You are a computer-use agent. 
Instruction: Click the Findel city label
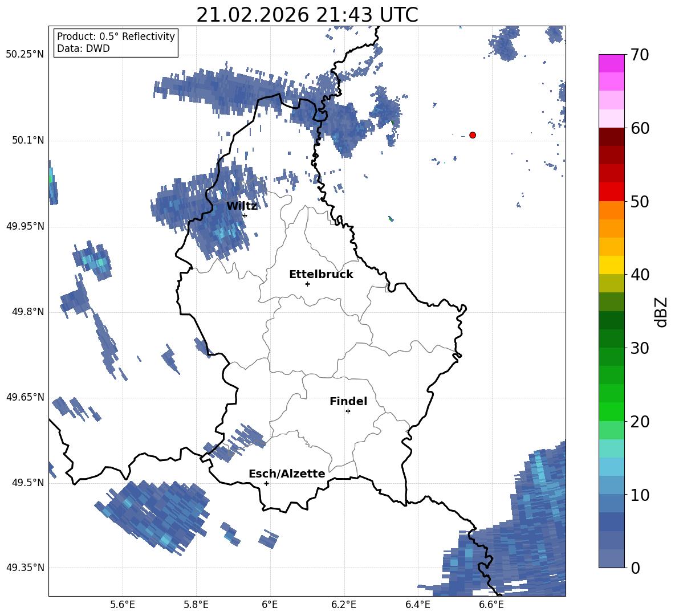348,401
